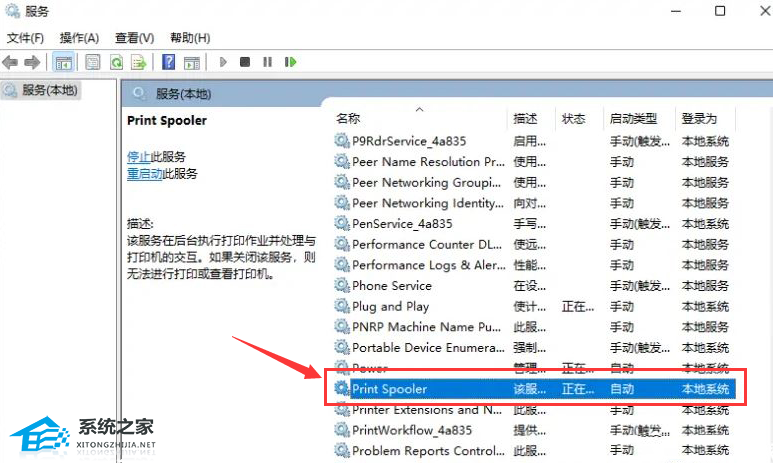Click the Forward arrow toolbar icon

tap(32, 62)
